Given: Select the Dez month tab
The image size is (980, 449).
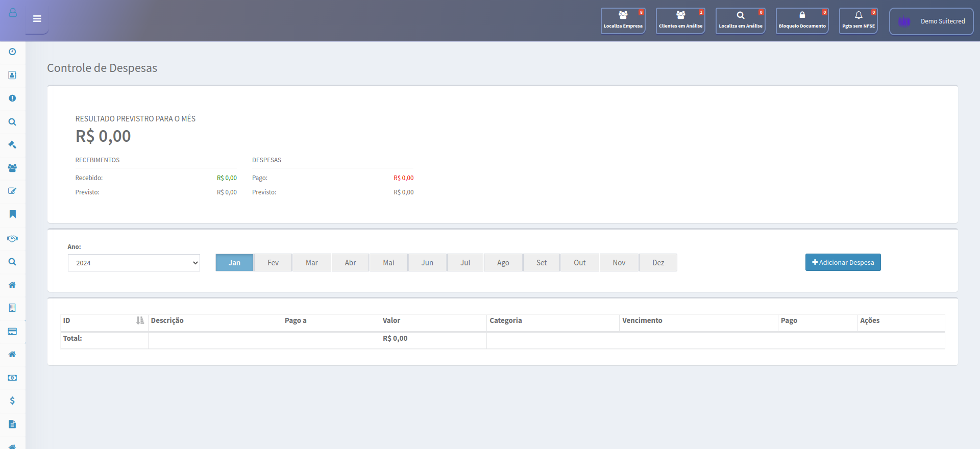Looking at the screenshot, I should pos(658,263).
